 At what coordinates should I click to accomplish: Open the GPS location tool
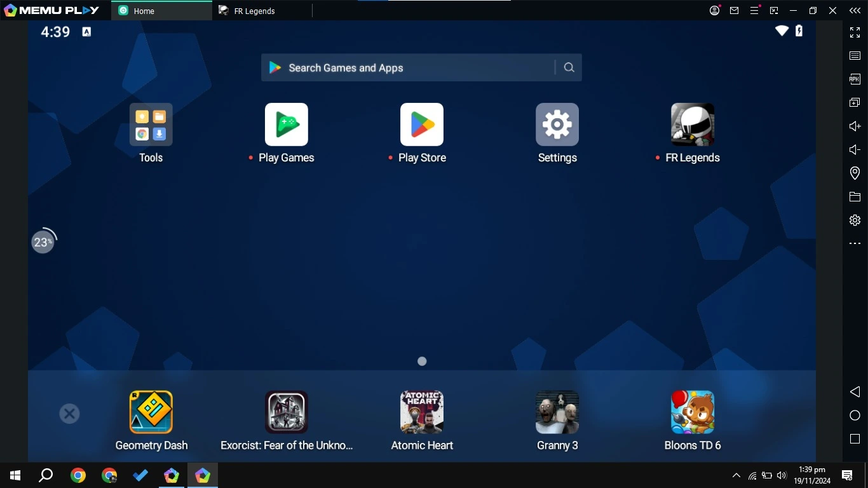coord(855,173)
